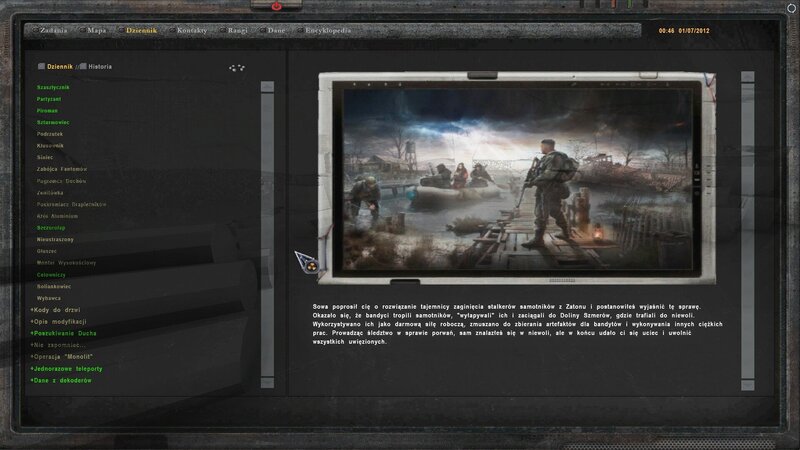Image resolution: width=800 pixels, height=450 pixels.
Task: Open the Mapa tab
Action: (98, 31)
